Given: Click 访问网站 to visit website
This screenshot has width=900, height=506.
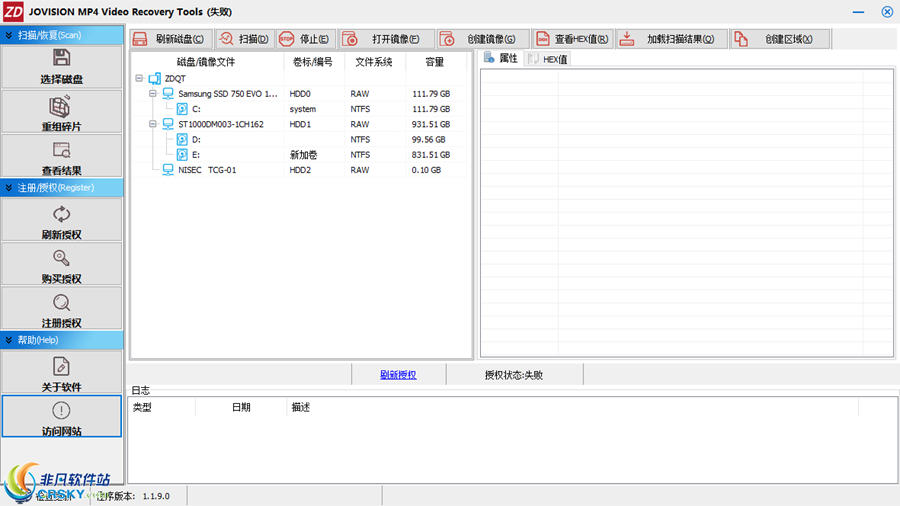Looking at the screenshot, I should pos(61,417).
